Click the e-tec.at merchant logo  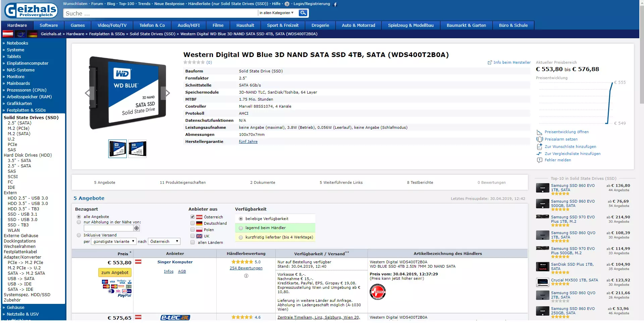tap(175, 318)
